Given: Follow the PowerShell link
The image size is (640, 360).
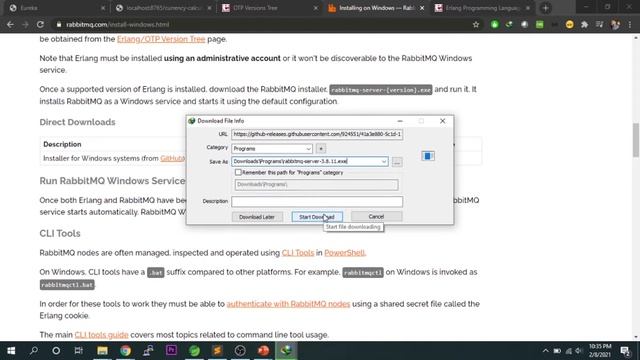Looking at the screenshot, I should pyautogui.click(x=345, y=253).
